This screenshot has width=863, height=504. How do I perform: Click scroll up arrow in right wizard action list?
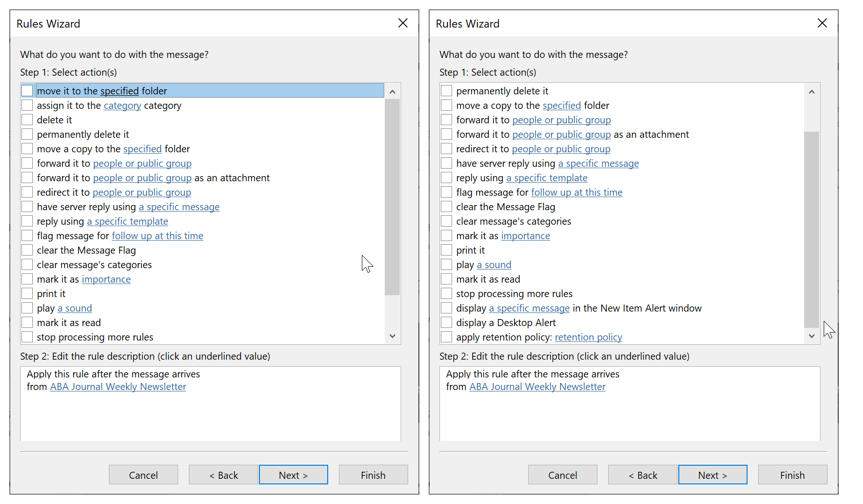point(812,92)
